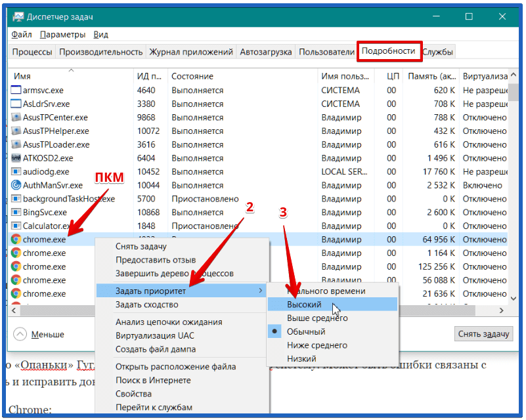The image size is (526, 420).
Task: Click the Chrome icon with memory 125 256 K
Action: click(x=16, y=266)
